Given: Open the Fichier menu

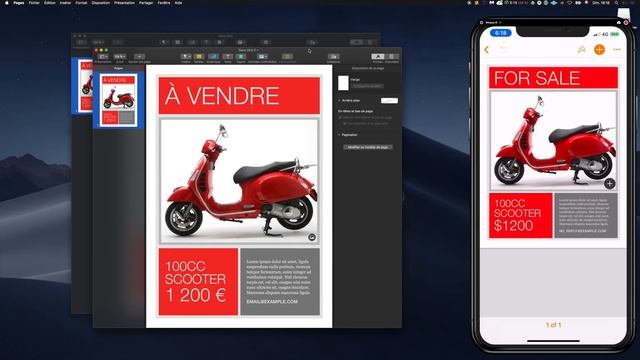Looking at the screenshot, I should tap(34, 3).
